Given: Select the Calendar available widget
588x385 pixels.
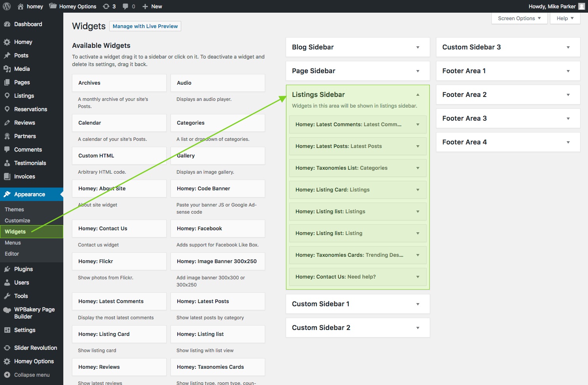Looking at the screenshot, I should tap(119, 123).
